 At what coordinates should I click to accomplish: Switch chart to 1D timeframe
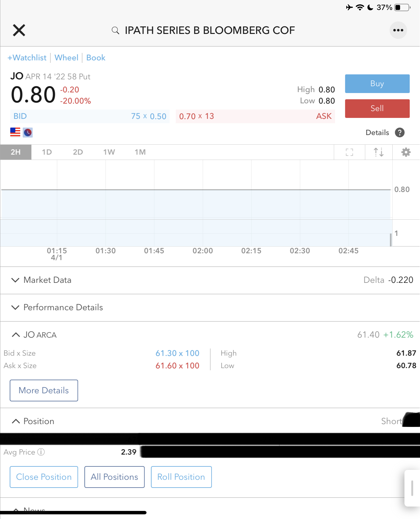coord(47,152)
